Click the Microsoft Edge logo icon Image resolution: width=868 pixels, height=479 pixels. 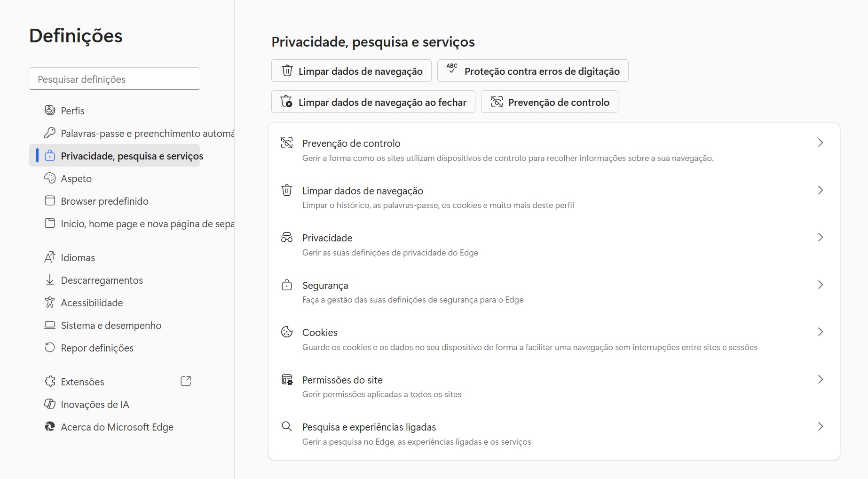coord(49,427)
